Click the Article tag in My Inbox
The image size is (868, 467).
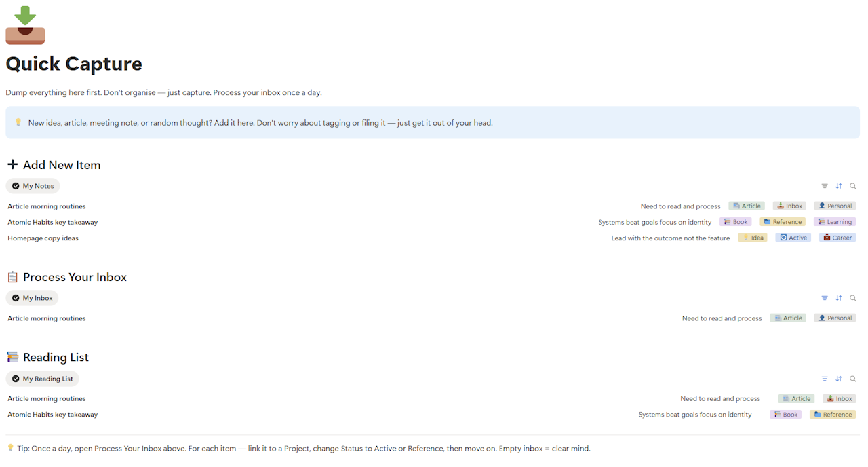tap(788, 318)
